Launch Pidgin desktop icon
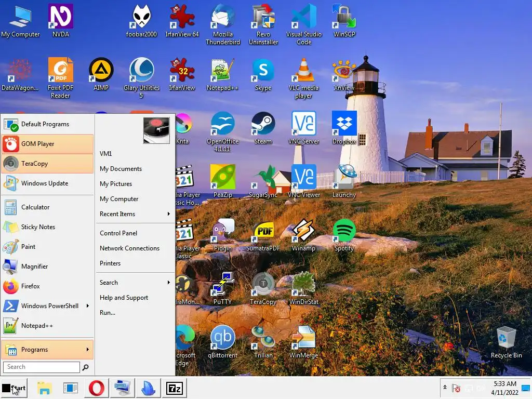The image size is (532, 399). click(x=222, y=235)
